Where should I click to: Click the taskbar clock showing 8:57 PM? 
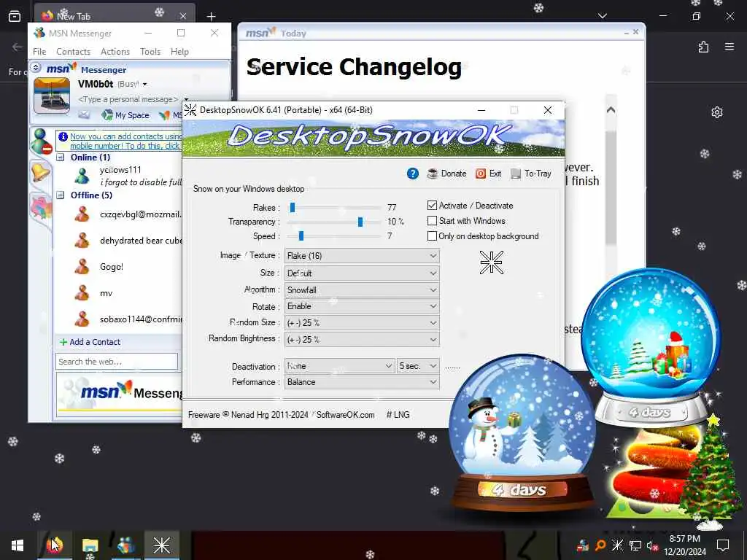click(685, 545)
